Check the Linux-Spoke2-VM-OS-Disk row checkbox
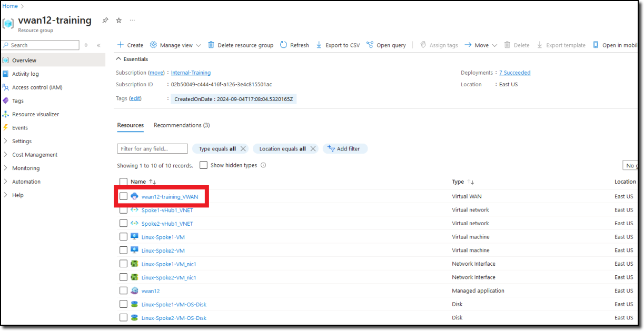This screenshot has height=331, width=644. (123, 318)
